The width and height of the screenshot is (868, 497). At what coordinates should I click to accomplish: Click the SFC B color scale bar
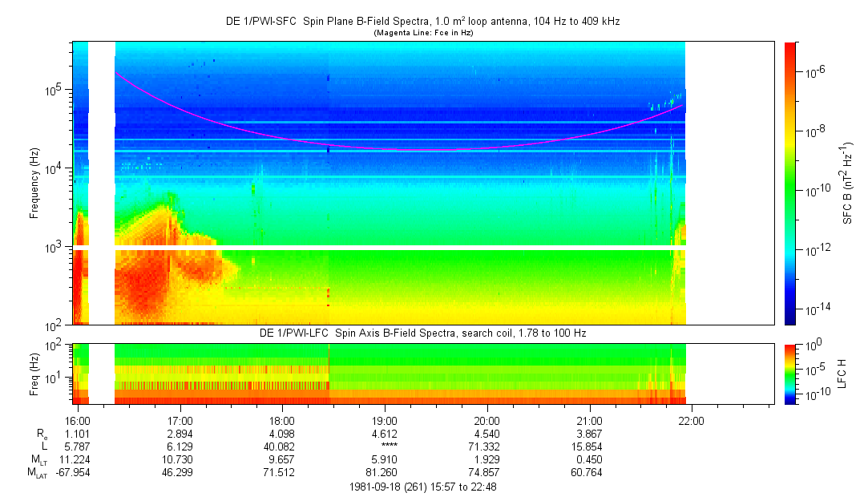point(790,184)
